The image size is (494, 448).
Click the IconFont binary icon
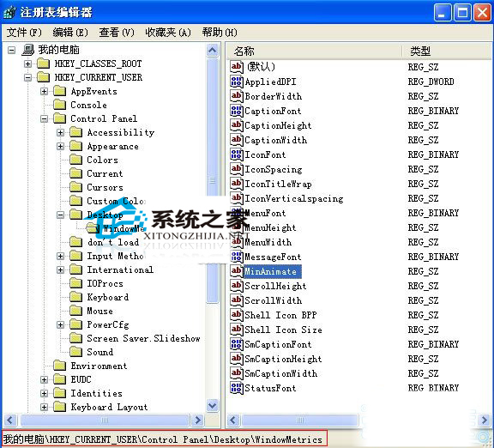point(237,154)
